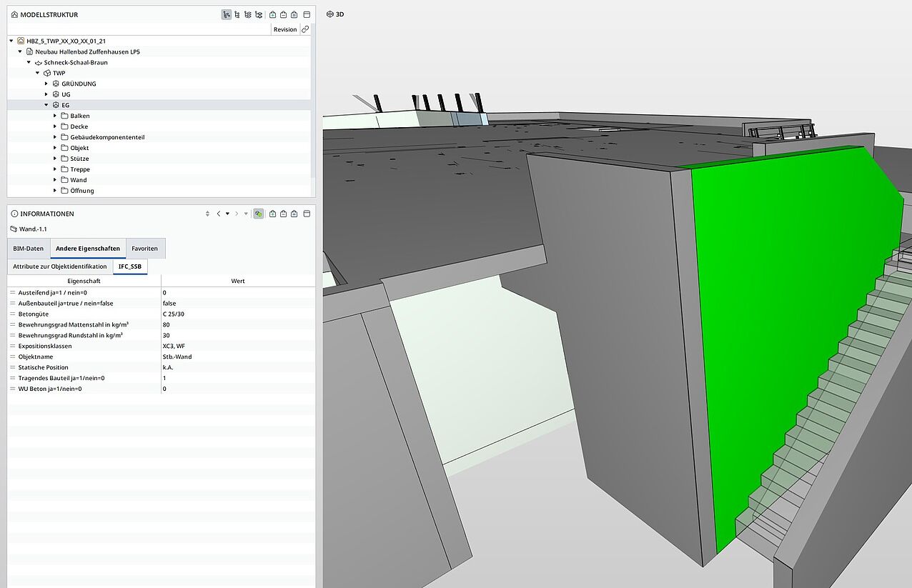Toggle the green selection sync button in Informationen
Image resolution: width=912 pixels, height=588 pixels.
(258, 214)
